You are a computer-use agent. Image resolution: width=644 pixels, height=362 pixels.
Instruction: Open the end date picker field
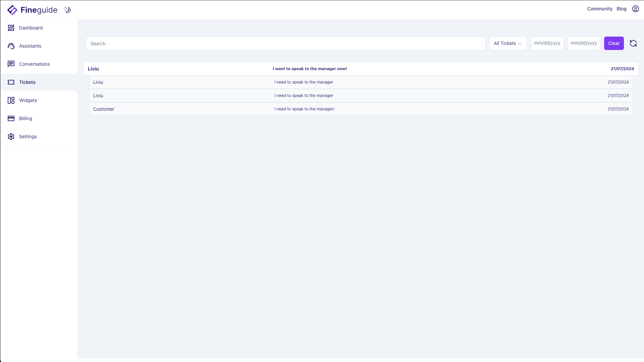coord(583,43)
